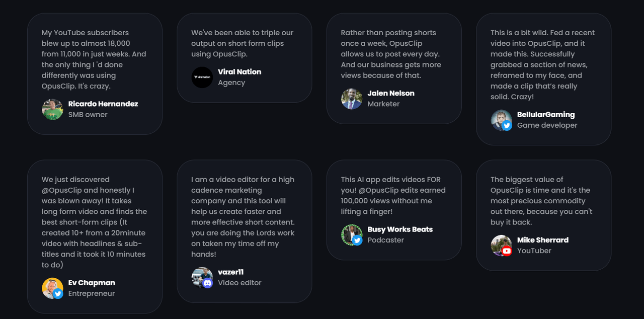Click Busy Works Beats avatar with Twitter badge
This screenshot has height=319, width=644.
(352, 234)
